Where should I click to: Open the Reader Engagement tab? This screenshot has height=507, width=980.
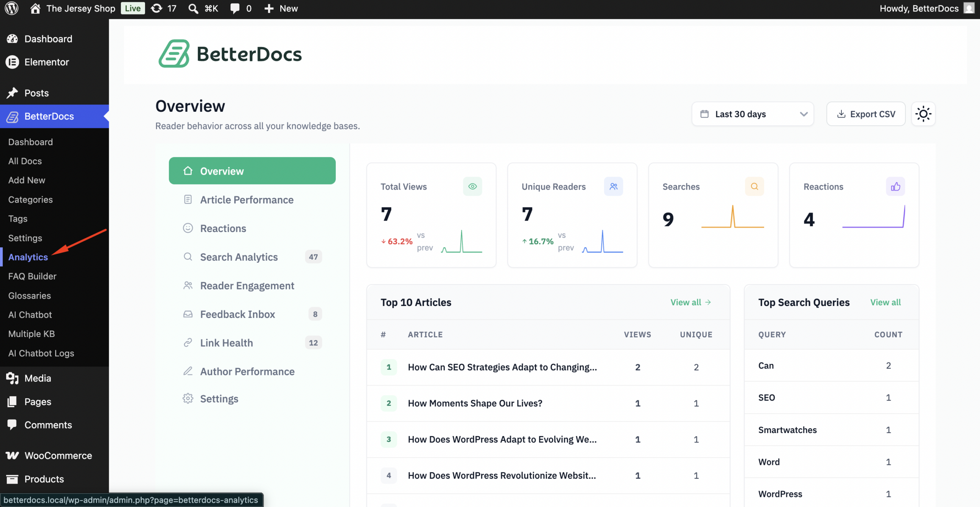coord(252,286)
